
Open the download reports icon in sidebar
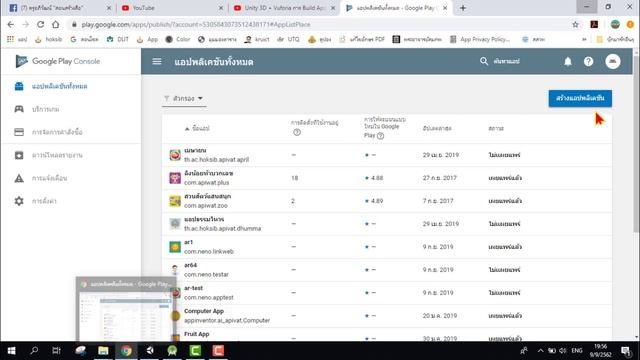pyautogui.click(x=19, y=155)
